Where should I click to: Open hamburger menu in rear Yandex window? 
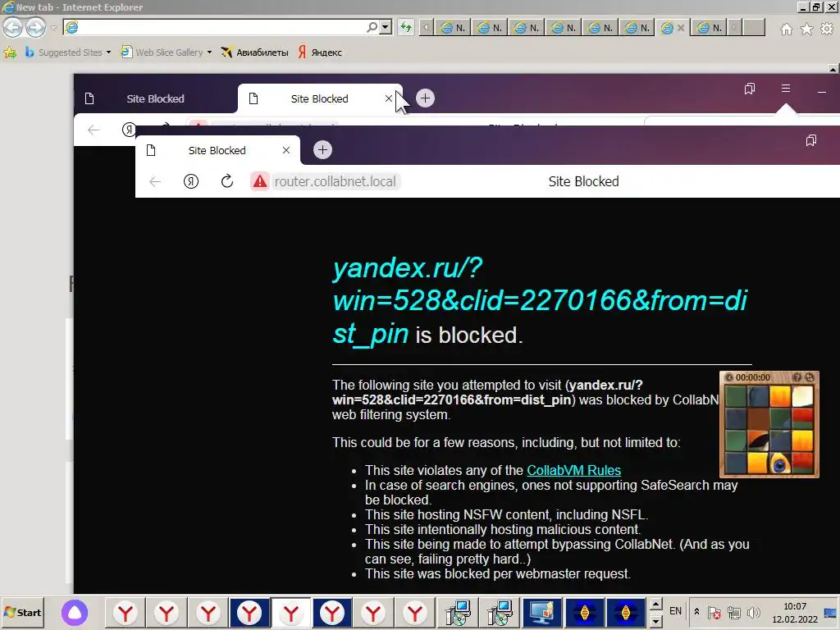(785, 89)
